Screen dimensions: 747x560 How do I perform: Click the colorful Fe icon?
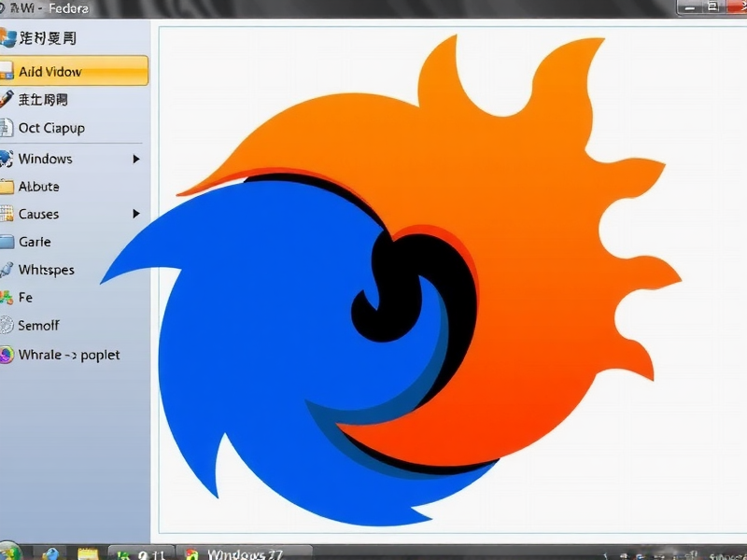pyautogui.click(x=9, y=297)
